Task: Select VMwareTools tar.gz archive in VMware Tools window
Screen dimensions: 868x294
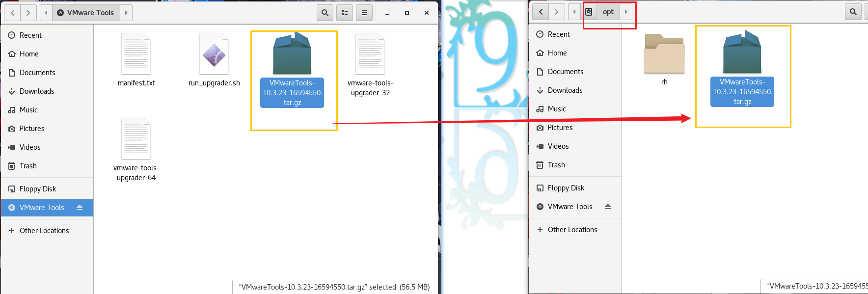Action: (x=292, y=70)
